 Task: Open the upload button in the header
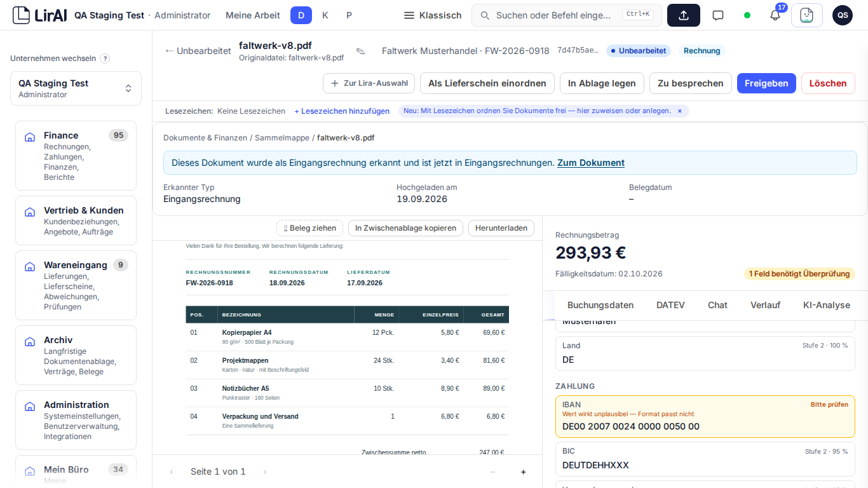click(x=684, y=15)
